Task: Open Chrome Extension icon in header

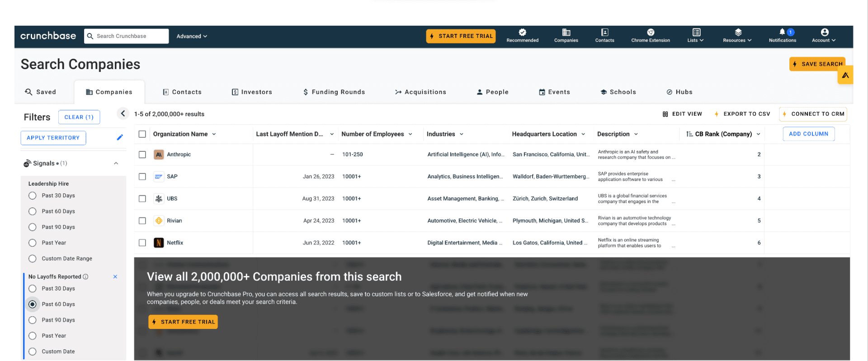Action: point(651,32)
